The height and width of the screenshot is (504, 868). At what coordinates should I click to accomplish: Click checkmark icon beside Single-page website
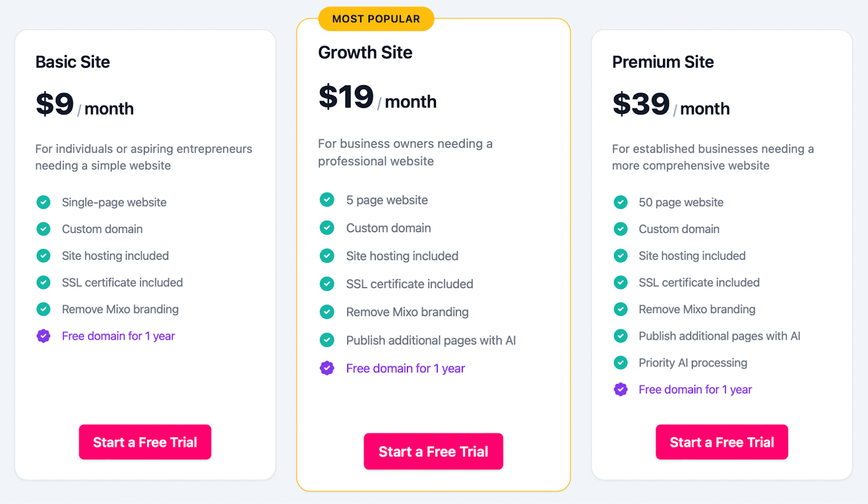pyautogui.click(x=43, y=202)
